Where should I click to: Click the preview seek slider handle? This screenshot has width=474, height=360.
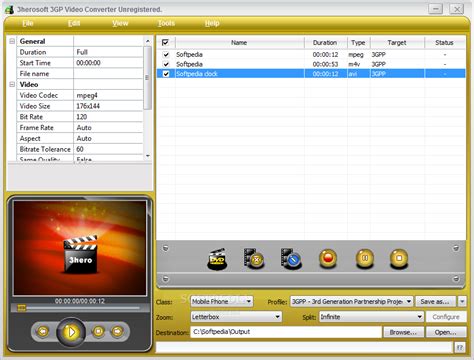(22, 308)
